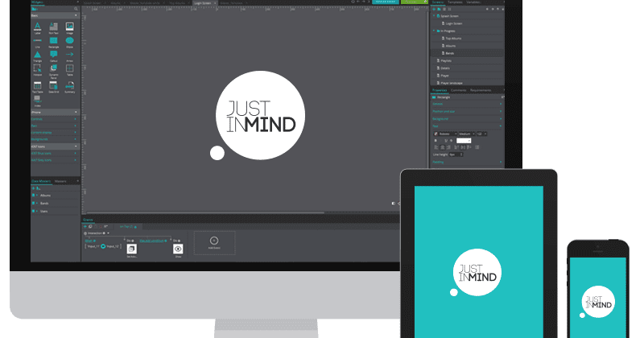Screen dimensions: 644x338
Task: Switch to the Masters tab
Action: point(60,181)
